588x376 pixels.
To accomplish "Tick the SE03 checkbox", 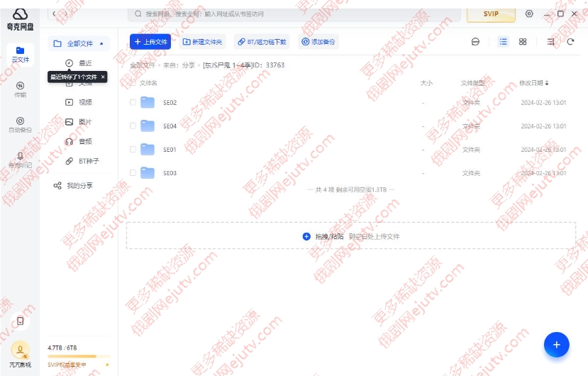I will (133, 173).
